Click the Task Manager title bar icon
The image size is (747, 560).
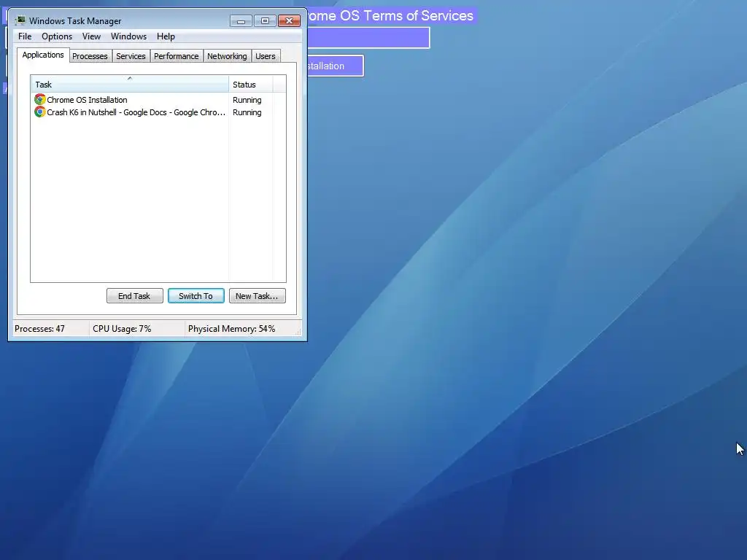pos(20,20)
